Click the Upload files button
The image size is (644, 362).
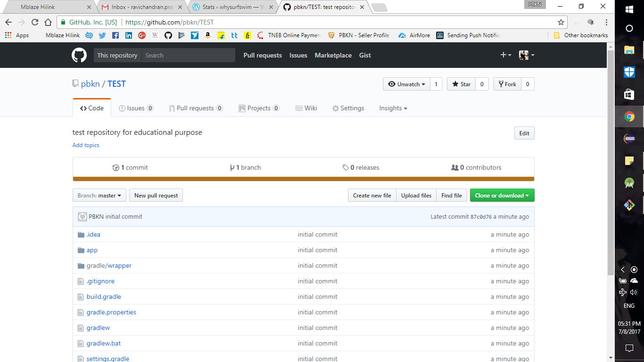point(416,196)
